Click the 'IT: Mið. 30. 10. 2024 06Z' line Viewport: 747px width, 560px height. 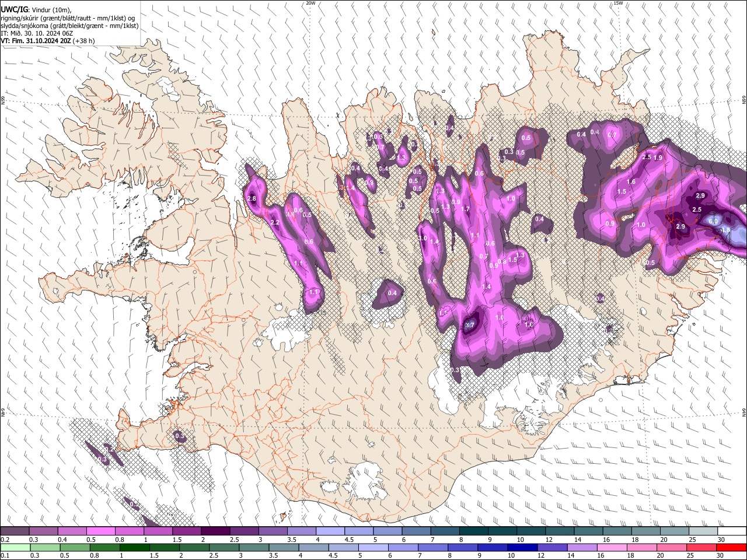point(37,33)
